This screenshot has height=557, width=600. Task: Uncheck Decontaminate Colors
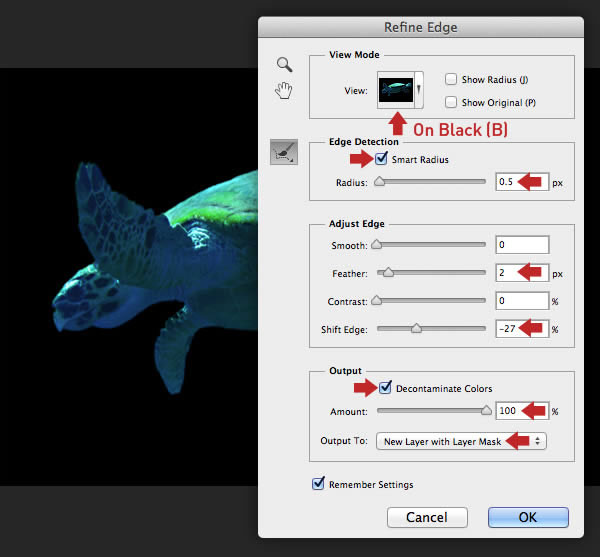[385, 388]
